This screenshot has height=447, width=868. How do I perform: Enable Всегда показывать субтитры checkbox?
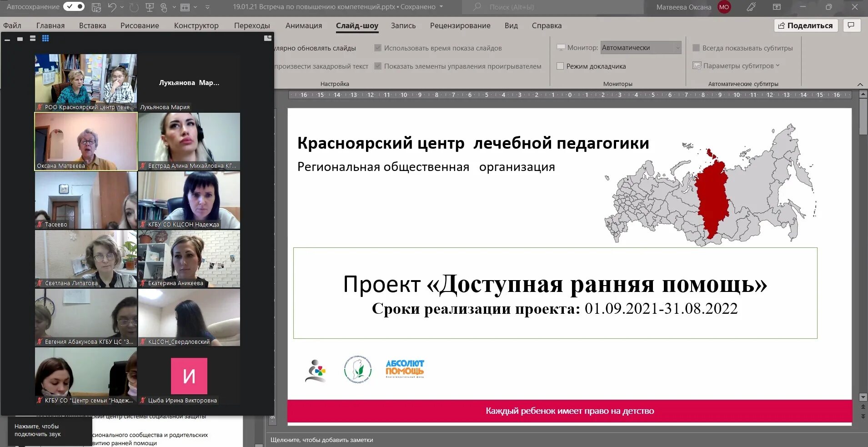[x=696, y=47]
